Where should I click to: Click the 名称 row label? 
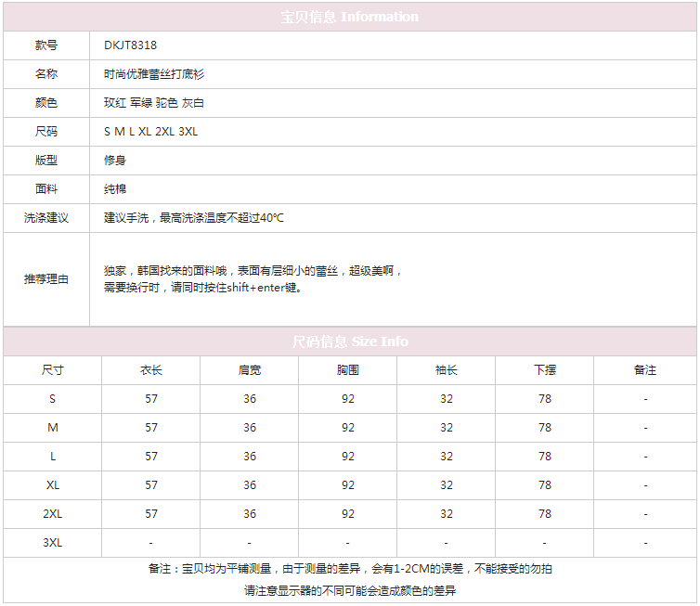pos(46,74)
